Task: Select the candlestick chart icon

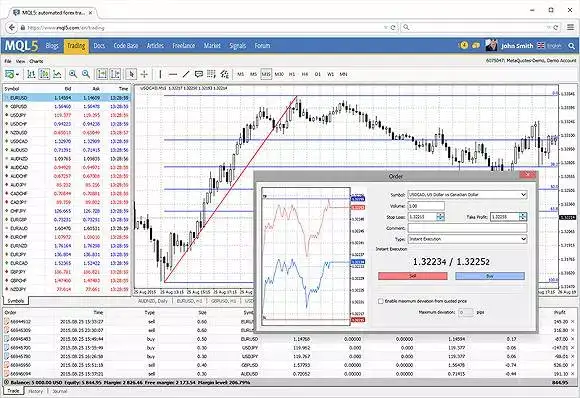Action: [x=44, y=74]
